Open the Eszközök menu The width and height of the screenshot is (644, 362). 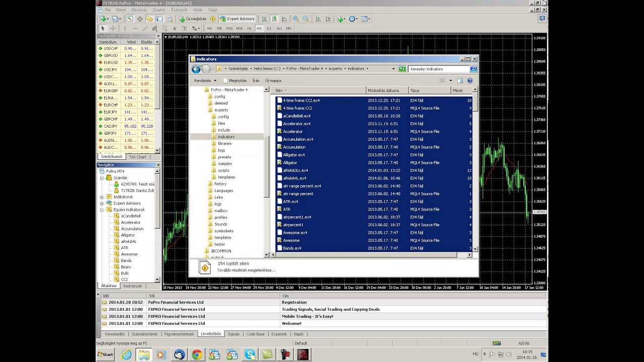(x=179, y=10)
